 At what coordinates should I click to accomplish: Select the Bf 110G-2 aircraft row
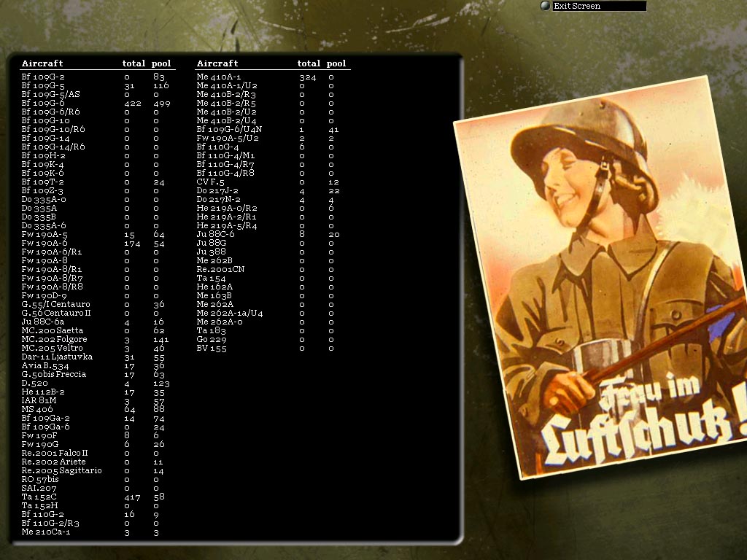pyautogui.click(x=97, y=514)
